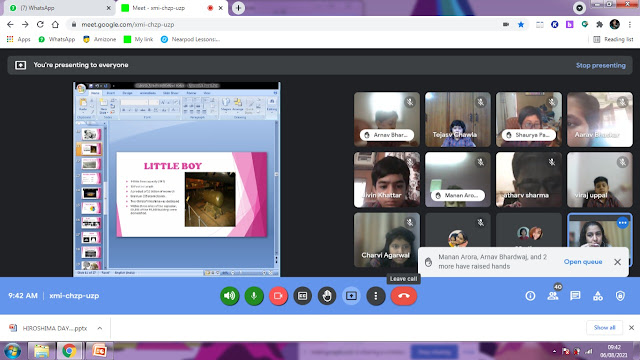
Task: Reload the current page
Action: pos(40,24)
